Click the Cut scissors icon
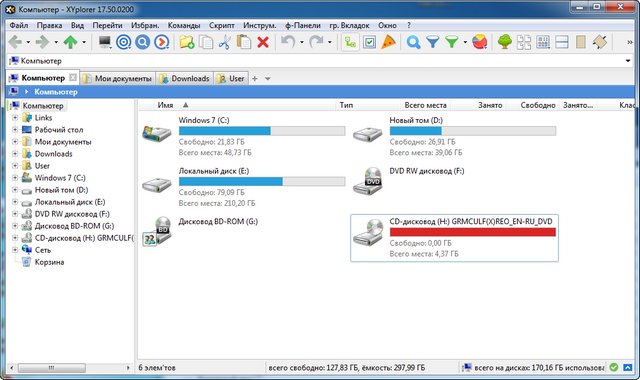Image resolution: width=640 pixels, height=380 pixels. pos(224,42)
